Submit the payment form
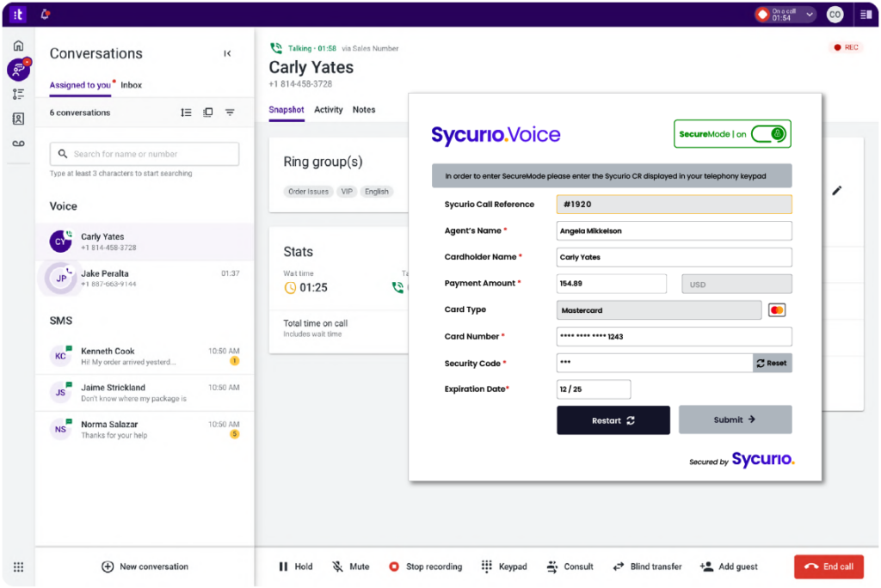Viewport: 881px width, 588px height. click(x=735, y=420)
